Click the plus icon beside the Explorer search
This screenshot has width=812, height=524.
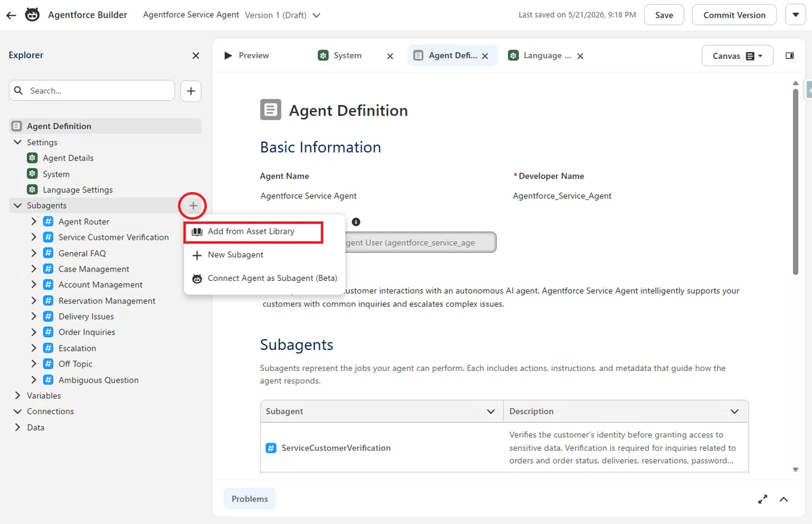(x=191, y=91)
